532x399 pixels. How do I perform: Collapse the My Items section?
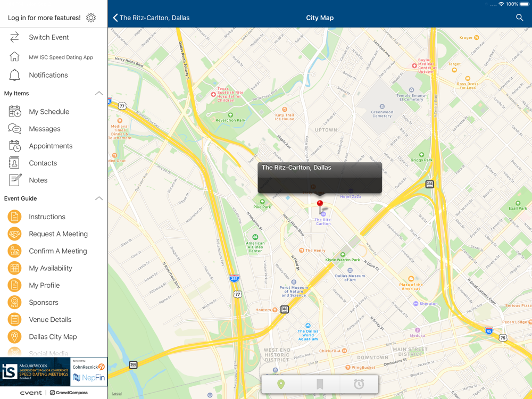(99, 93)
